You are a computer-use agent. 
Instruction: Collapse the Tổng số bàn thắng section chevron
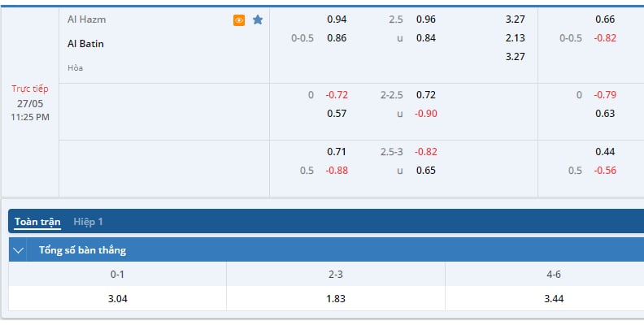click(18, 250)
